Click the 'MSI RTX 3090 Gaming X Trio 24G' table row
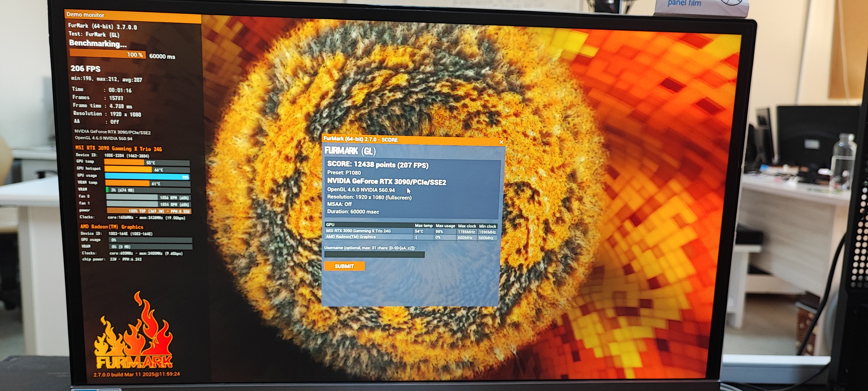This screenshot has height=391, width=868. click(x=411, y=231)
